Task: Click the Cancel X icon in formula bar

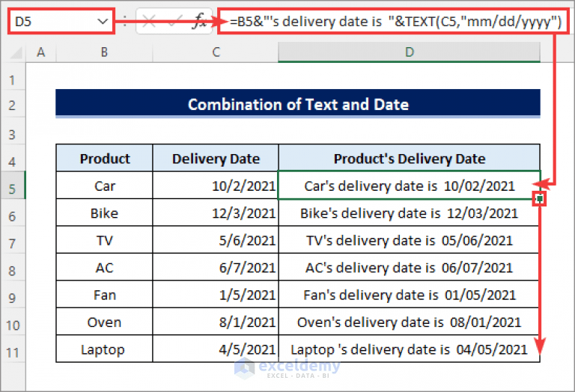Action: click(148, 21)
